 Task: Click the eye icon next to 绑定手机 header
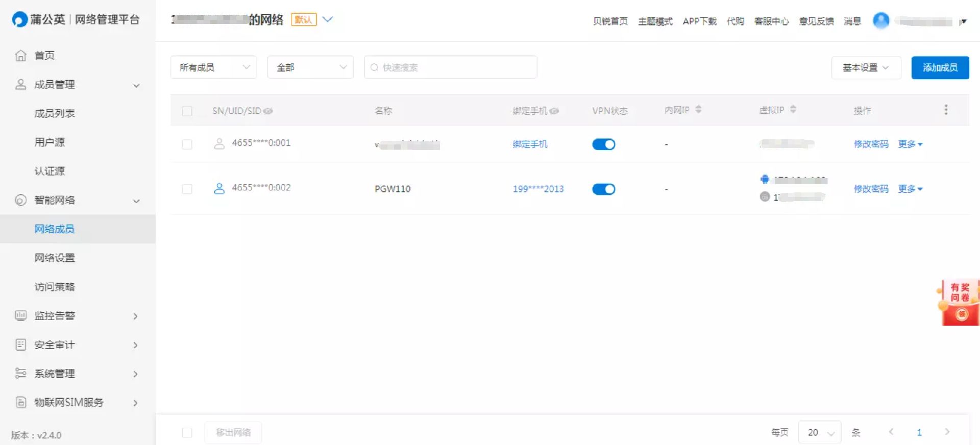pyautogui.click(x=554, y=111)
